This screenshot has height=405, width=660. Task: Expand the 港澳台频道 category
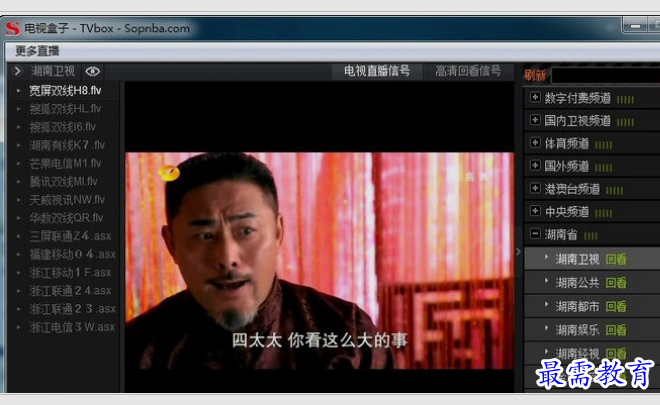point(535,188)
